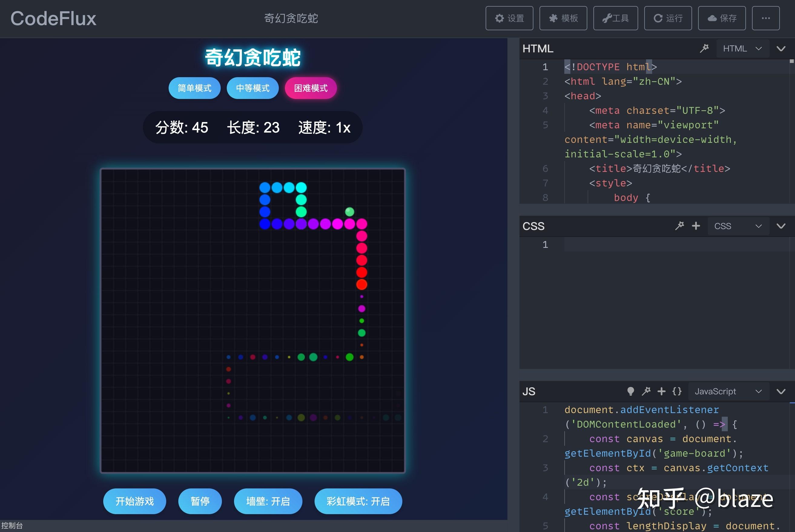Click the pin icon in HTML panel header
The width and height of the screenshot is (795, 532).
point(704,48)
